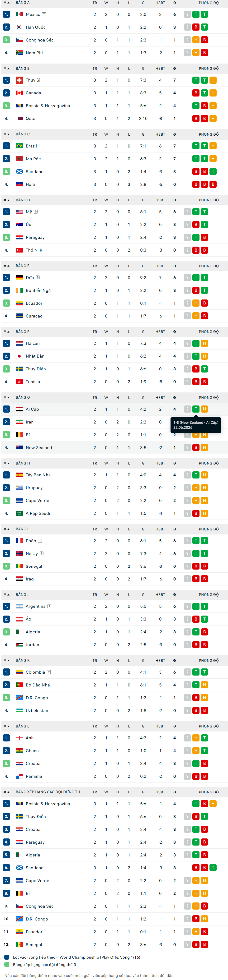Click the green third-place legend swatch

(x=7, y=965)
